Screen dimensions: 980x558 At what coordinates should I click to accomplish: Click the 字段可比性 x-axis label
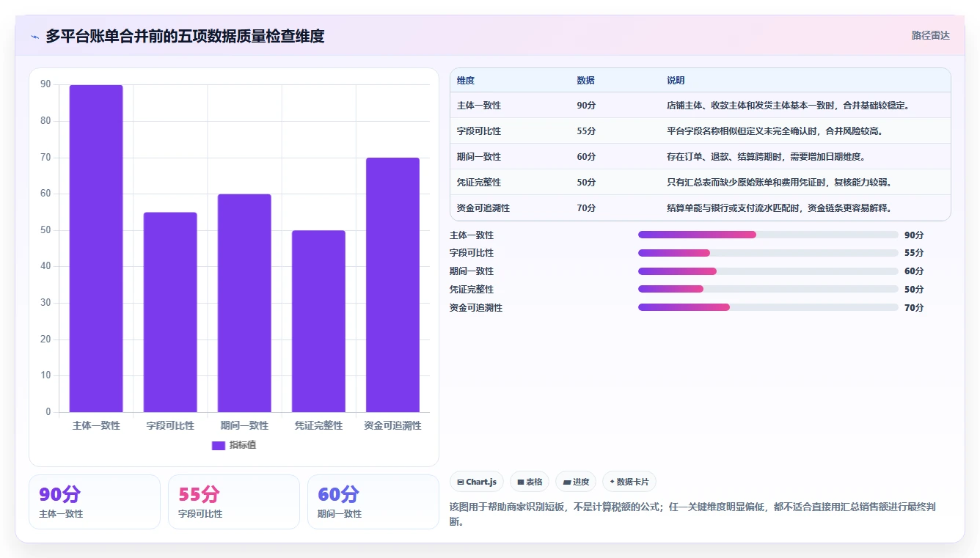pos(170,425)
